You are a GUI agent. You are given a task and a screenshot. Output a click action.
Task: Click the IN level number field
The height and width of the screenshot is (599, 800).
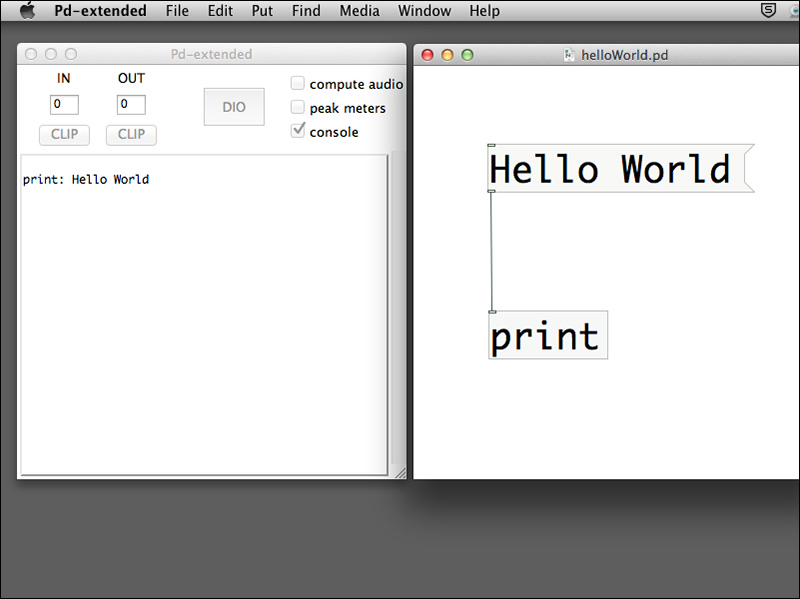coord(64,105)
